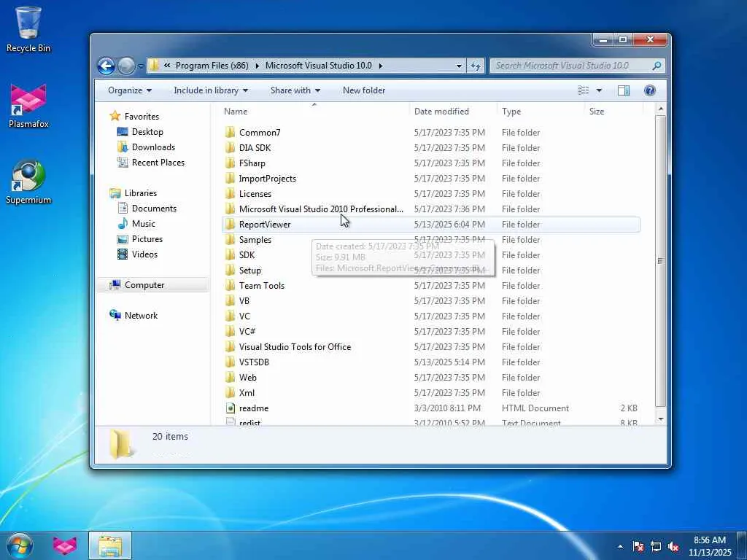Image resolution: width=747 pixels, height=560 pixels.
Task: Click the Licenses folder icon
Action: [x=230, y=193]
